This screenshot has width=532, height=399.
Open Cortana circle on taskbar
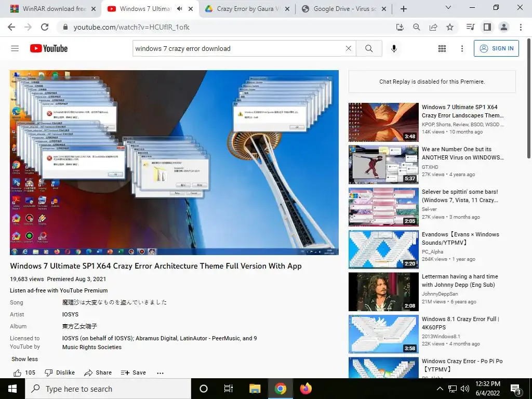pyautogui.click(x=204, y=389)
